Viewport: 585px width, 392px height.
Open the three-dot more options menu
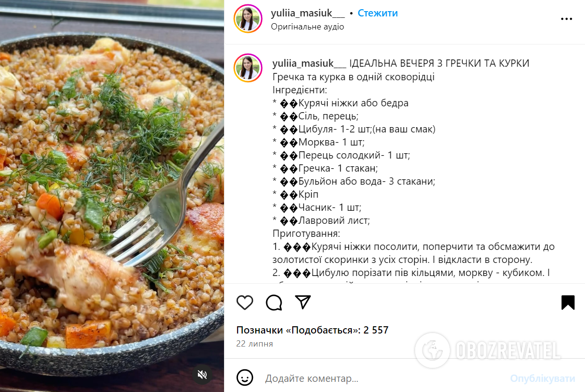567,19
